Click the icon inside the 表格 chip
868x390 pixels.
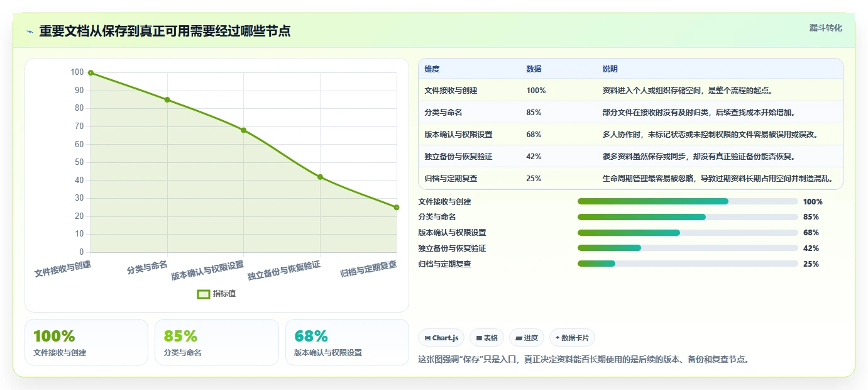pos(479,338)
